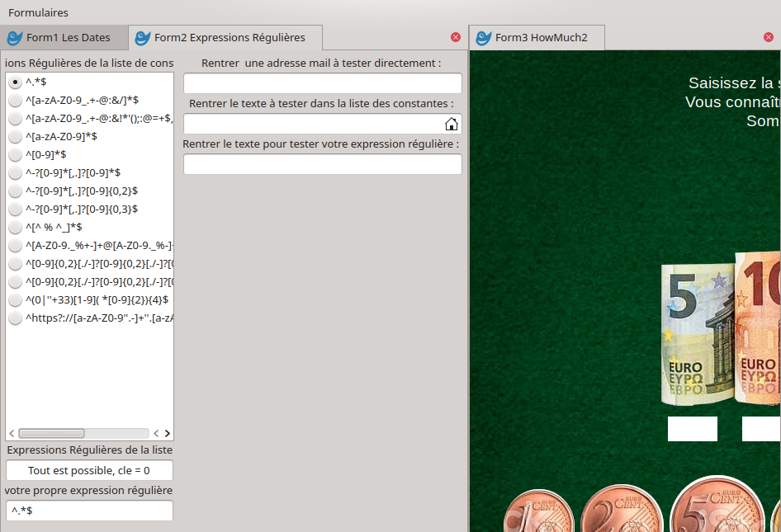Click the 'Rentrer une adresse mail à tester' label
781x532 pixels.
tap(321, 64)
